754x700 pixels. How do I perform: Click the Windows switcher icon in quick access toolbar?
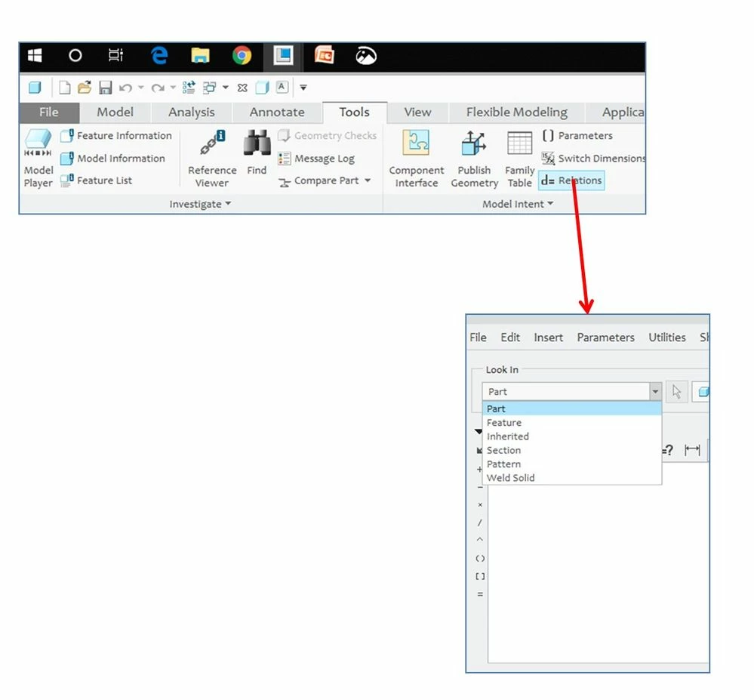(x=209, y=88)
